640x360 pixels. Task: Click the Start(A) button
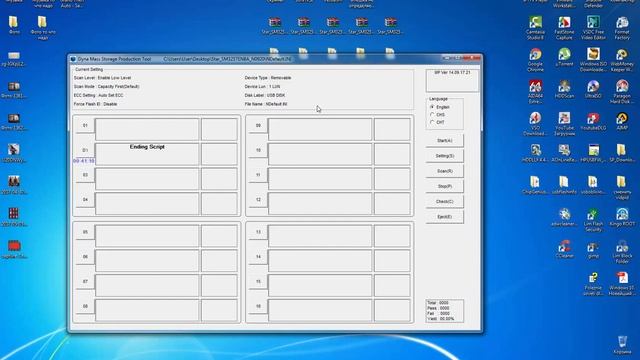444,140
